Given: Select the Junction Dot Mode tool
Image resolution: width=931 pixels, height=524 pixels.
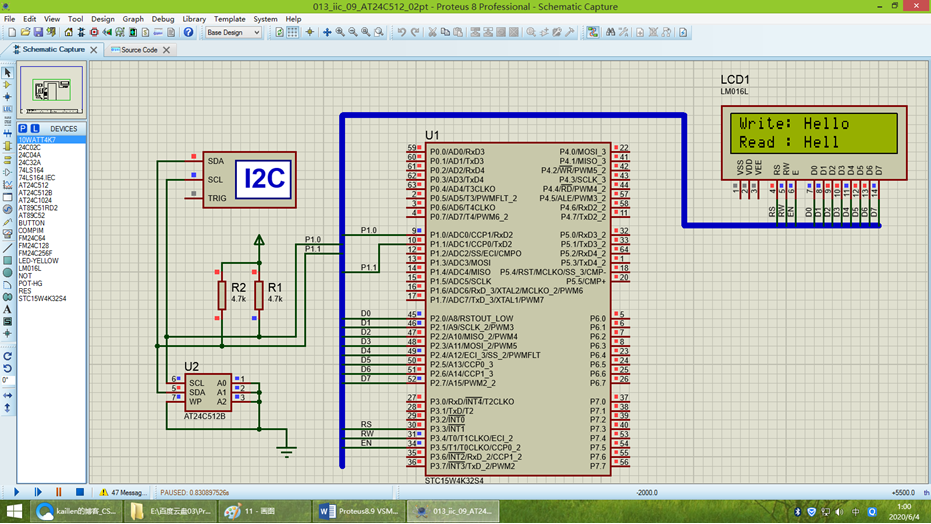Looking at the screenshot, I should click(x=7, y=97).
